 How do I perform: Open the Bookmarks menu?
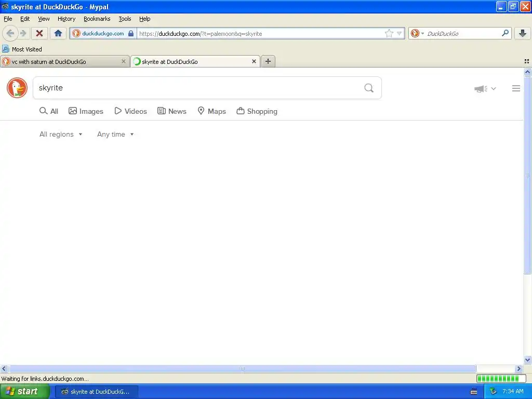pos(97,19)
